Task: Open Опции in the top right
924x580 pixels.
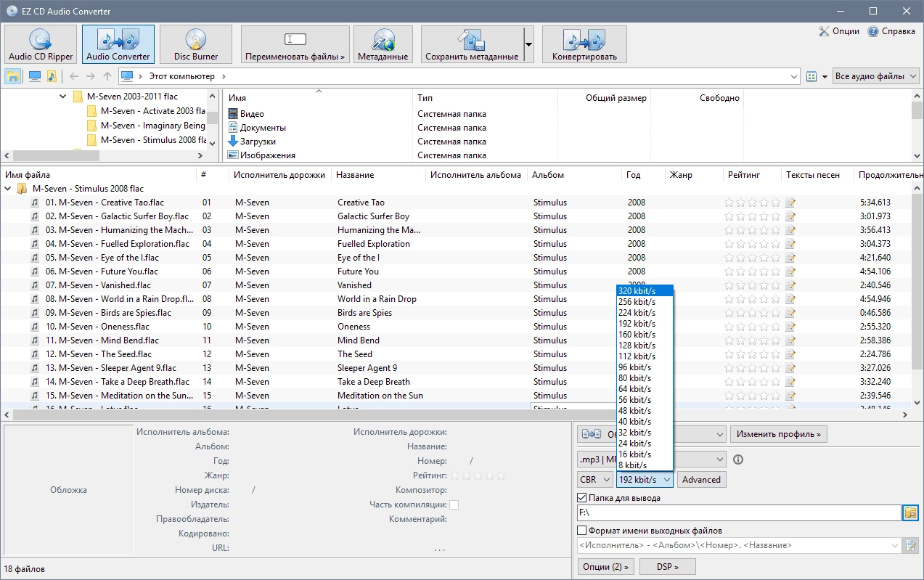Action: coord(839,31)
